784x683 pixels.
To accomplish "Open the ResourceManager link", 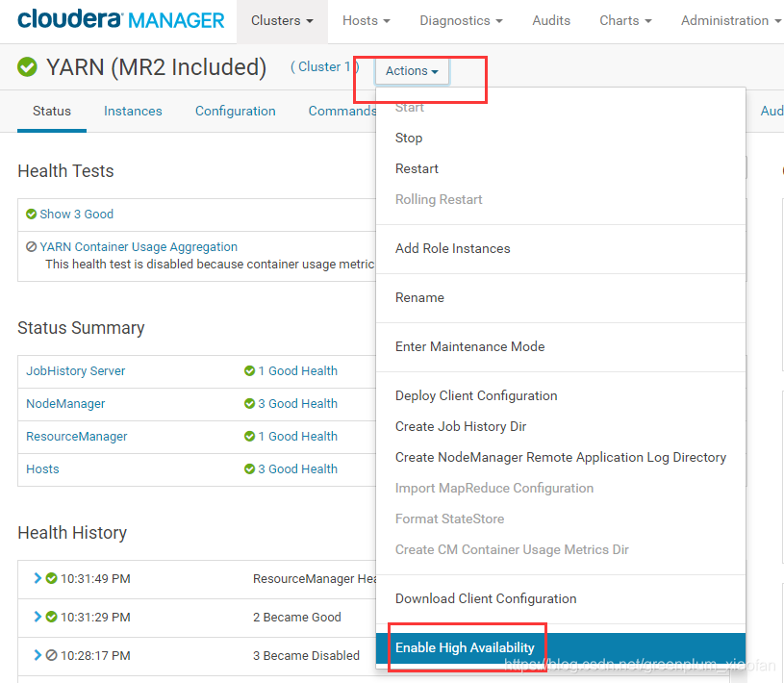I will point(77,437).
